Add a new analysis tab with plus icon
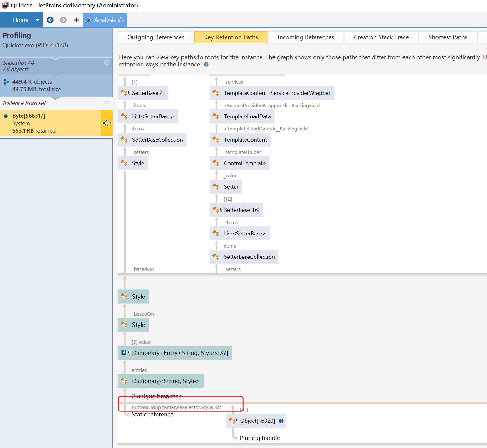 76,20
